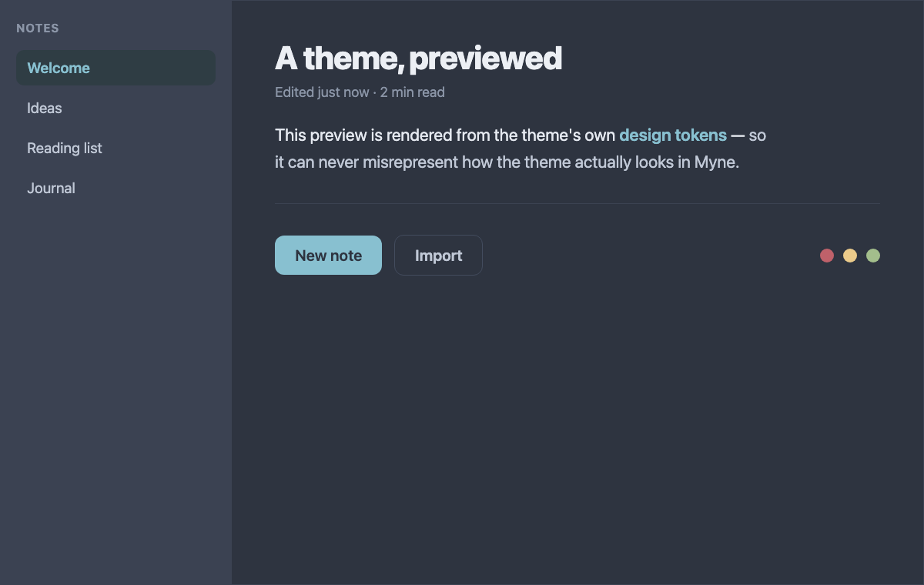This screenshot has height=585, width=924.
Task: Click the '2 min read' label
Action: (413, 92)
